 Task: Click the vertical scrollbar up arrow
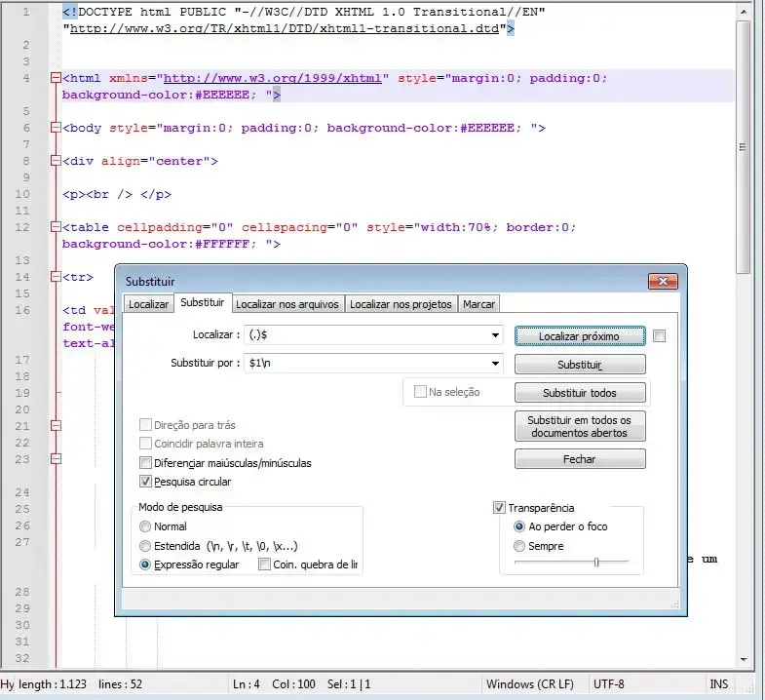[x=744, y=9]
